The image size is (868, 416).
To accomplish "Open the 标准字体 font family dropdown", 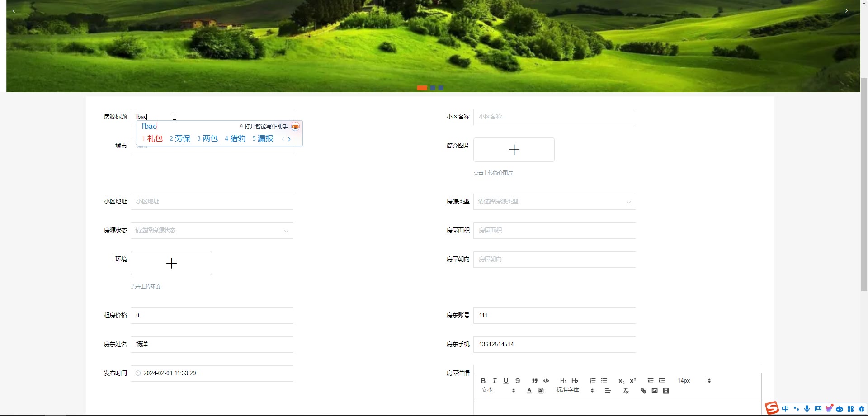I will click(575, 390).
